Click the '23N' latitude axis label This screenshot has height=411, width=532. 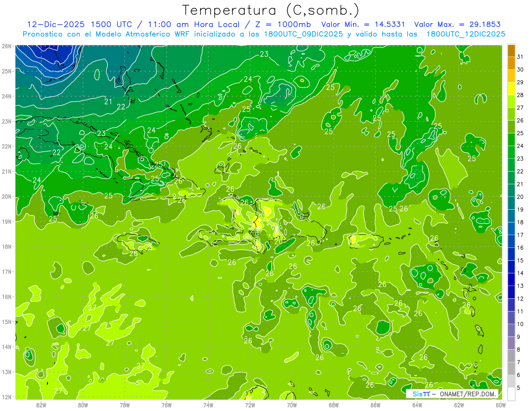(x=7, y=121)
